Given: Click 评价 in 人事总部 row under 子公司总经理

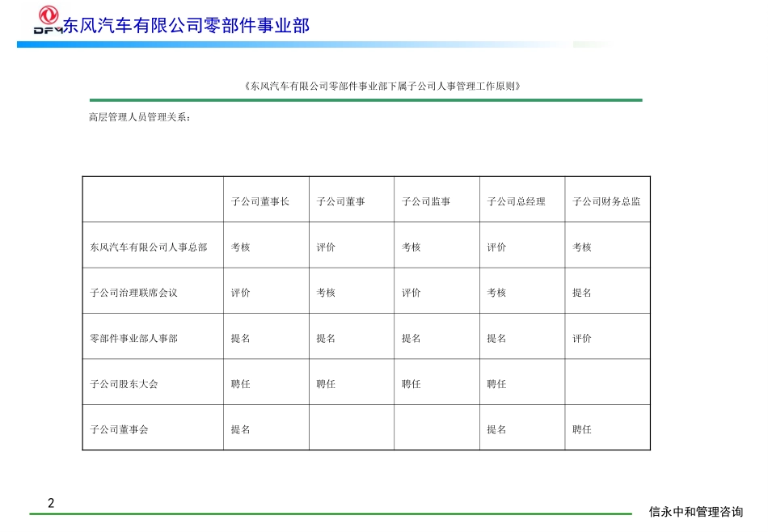Looking at the screenshot, I should pos(496,247).
